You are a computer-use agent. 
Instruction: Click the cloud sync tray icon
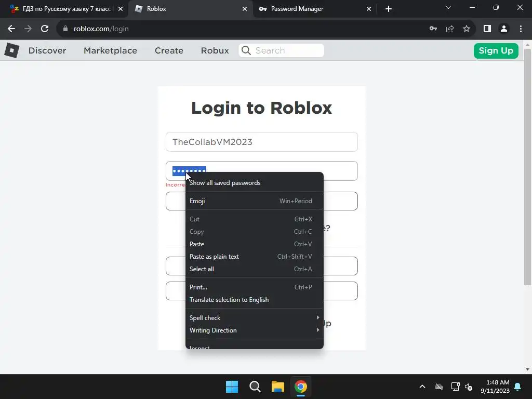click(x=439, y=387)
